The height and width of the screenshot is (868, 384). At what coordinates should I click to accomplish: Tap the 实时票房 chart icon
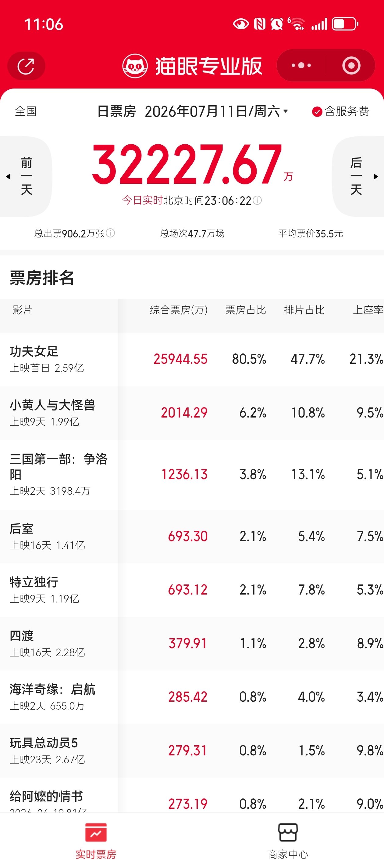(x=96, y=832)
